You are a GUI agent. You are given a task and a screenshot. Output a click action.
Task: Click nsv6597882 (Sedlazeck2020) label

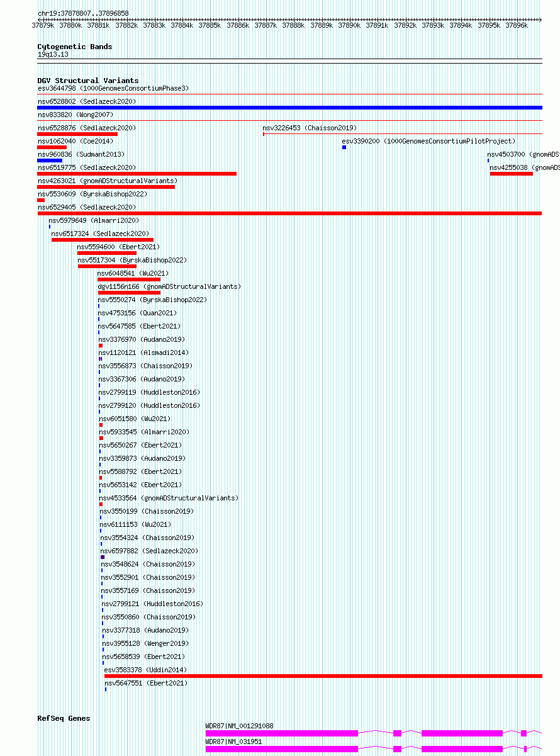(x=149, y=551)
